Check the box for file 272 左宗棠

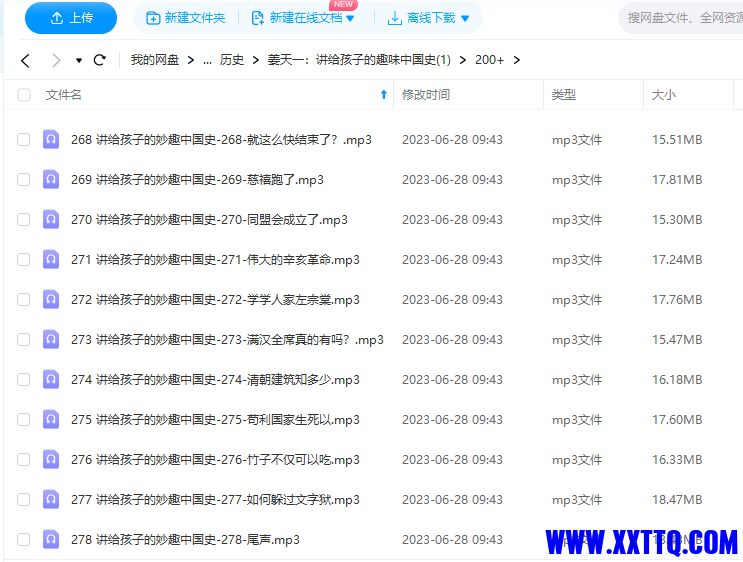click(x=24, y=299)
